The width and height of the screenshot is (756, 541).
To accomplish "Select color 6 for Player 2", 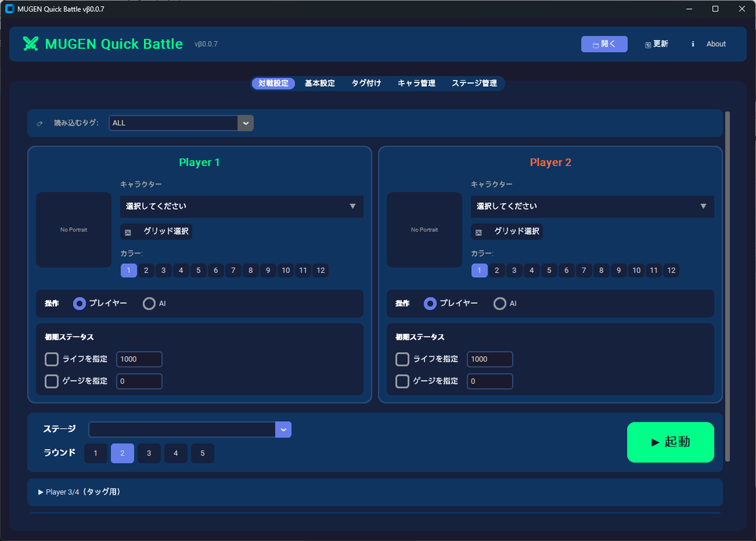I will [x=566, y=270].
